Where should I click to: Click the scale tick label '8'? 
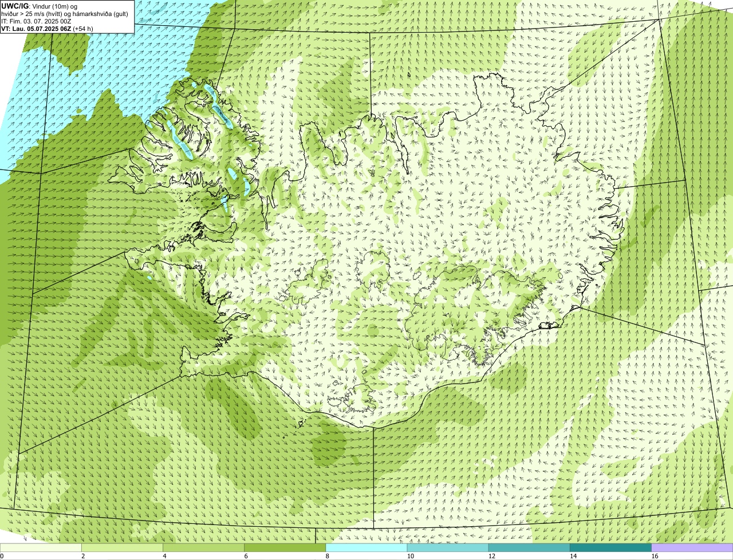(x=327, y=556)
